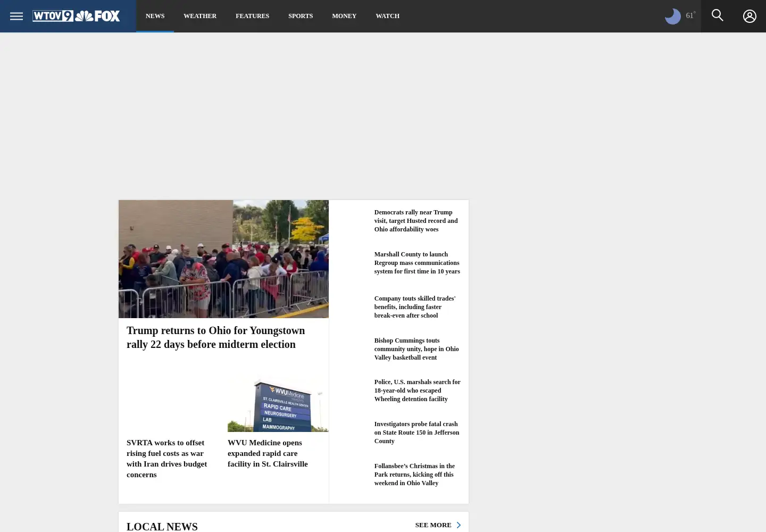Screen dimensions: 766x532
Task: Open the Weather menu
Action: coord(200,16)
